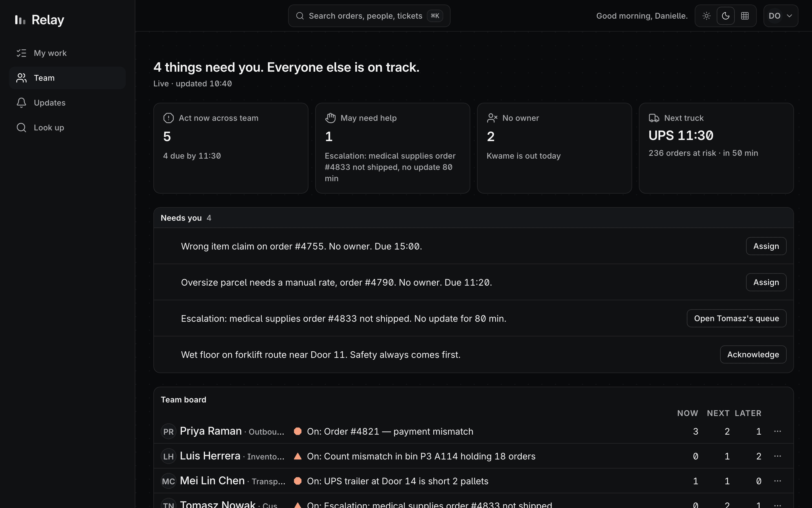Assign the oversize parcel order #4790
This screenshot has height=508, width=812.
766,282
